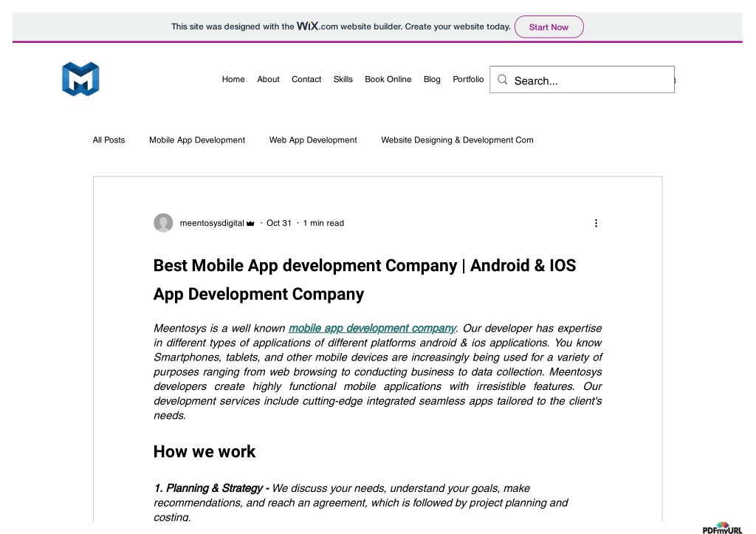Click author name meentosysdigital
This screenshot has width=756, height=534.
pyautogui.click(x=212, y=223)
